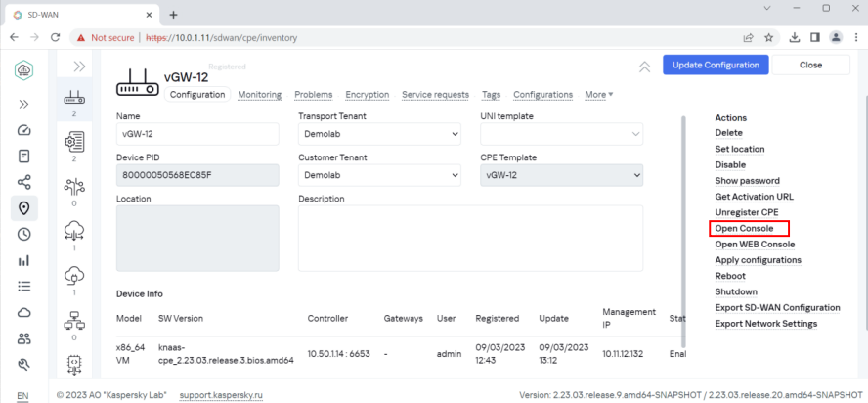The height and width of the screenshot is (403, 868).
Task: Open the cloud with arrows icon
Action: (74, 230)
